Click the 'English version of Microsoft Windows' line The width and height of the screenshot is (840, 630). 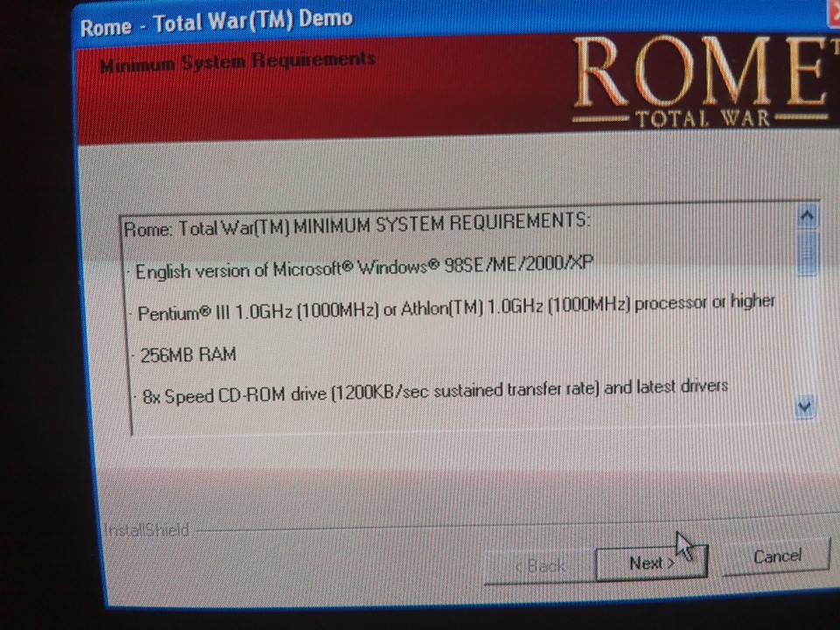(x=364, y=268)
